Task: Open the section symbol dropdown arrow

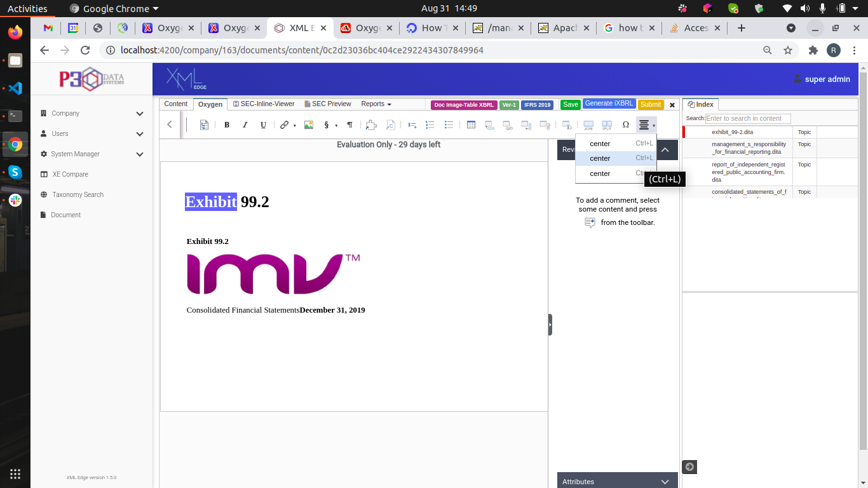Action: tap(336, 125)
